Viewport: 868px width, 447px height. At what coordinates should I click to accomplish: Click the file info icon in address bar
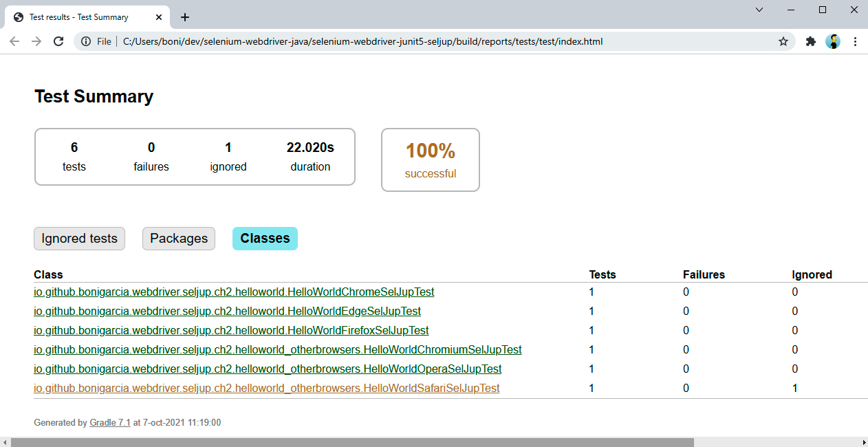coord(87,41)
